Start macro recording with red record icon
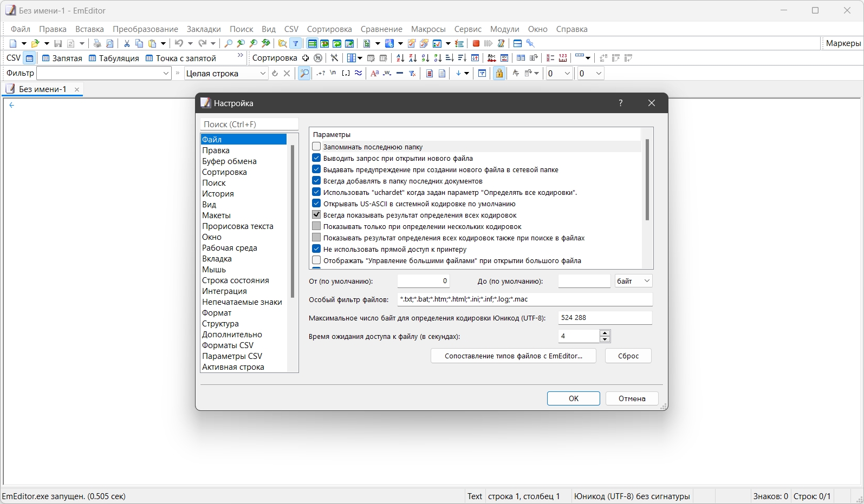 tap(476, 43)
